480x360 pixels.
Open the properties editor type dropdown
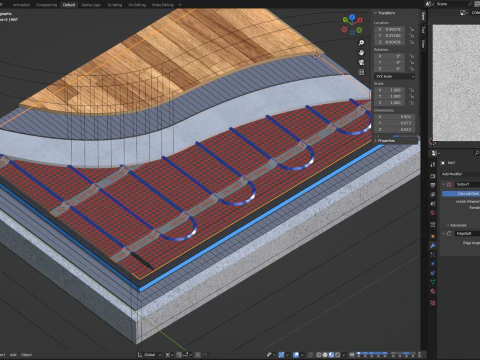(x=435, y=153)
